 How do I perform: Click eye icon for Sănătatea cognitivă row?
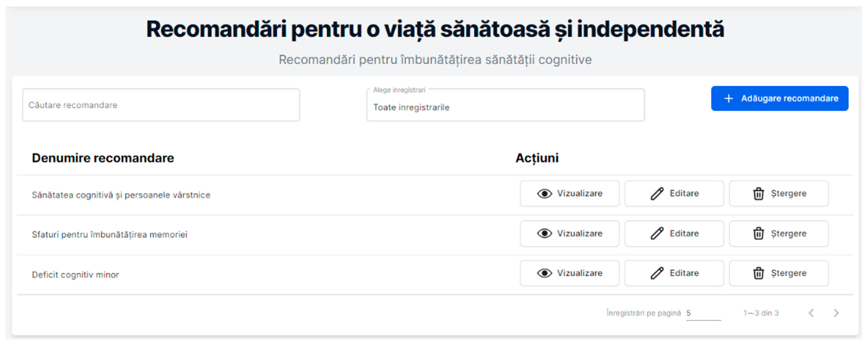544,194
